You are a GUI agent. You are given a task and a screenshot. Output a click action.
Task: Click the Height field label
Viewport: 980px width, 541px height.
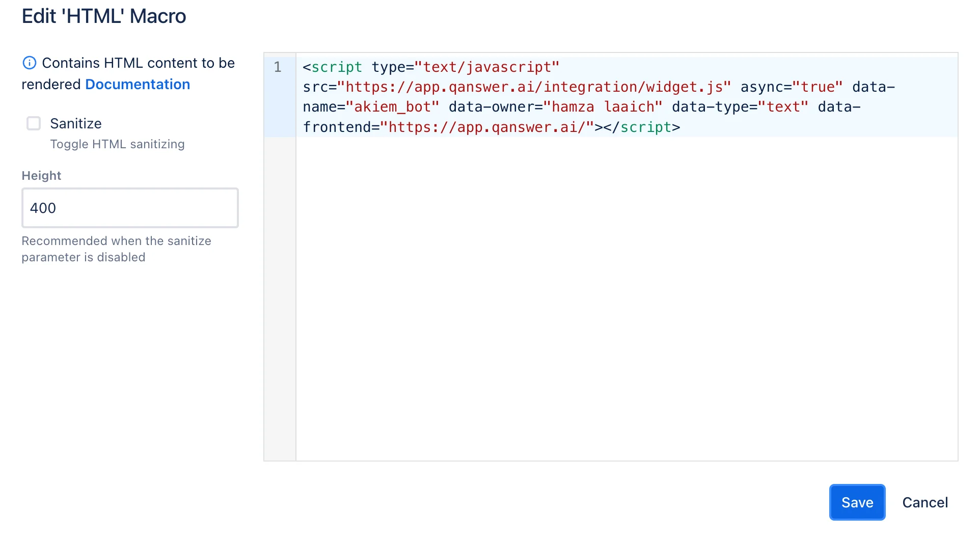point(41,175)
